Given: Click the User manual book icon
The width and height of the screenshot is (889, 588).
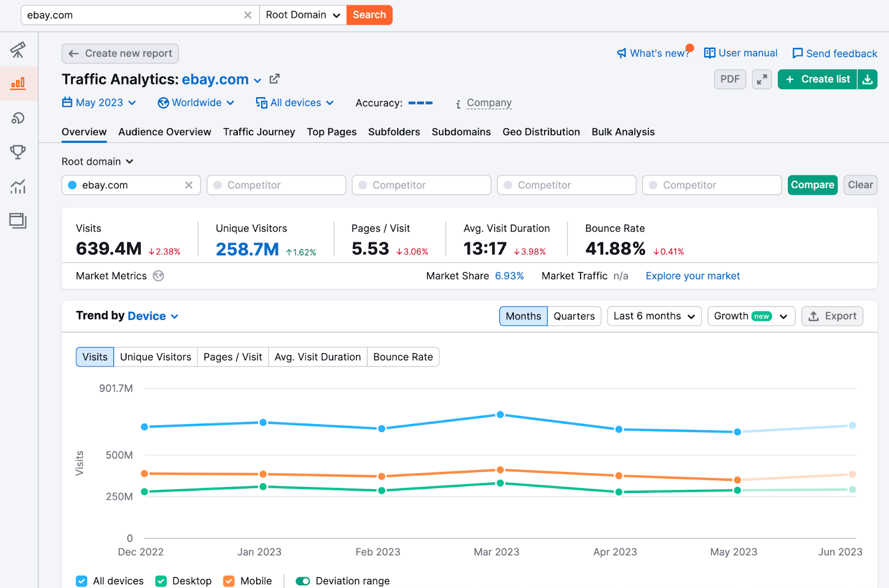Looking at the screenshot, I should 710,53.
